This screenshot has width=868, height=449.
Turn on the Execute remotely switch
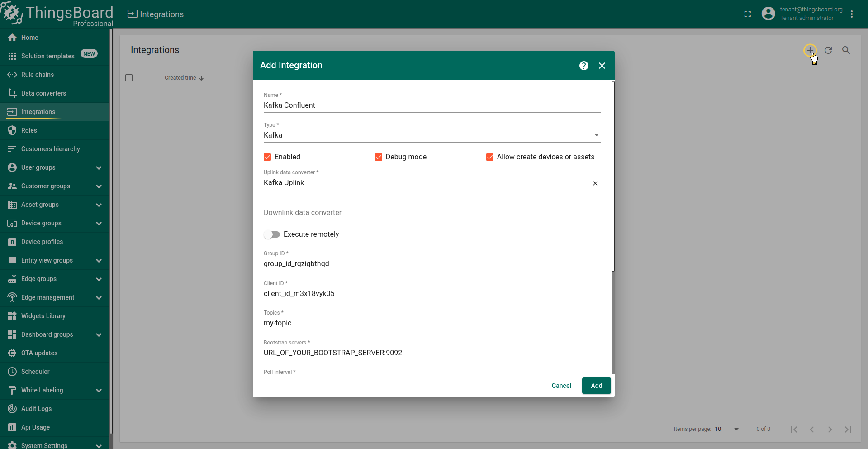pyautogui.click(x=272, y=234)
